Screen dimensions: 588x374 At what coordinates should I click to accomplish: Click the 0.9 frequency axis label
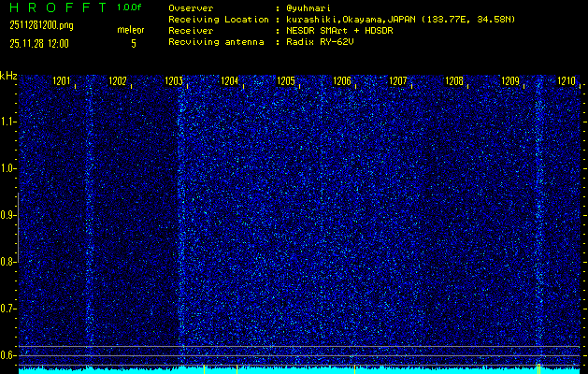click(x=7, y=215)
